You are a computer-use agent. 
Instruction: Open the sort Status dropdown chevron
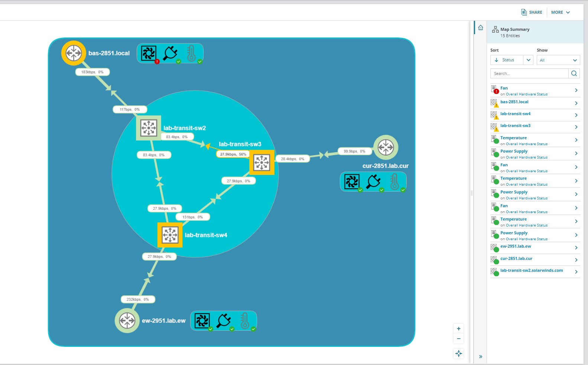point(529,60)
